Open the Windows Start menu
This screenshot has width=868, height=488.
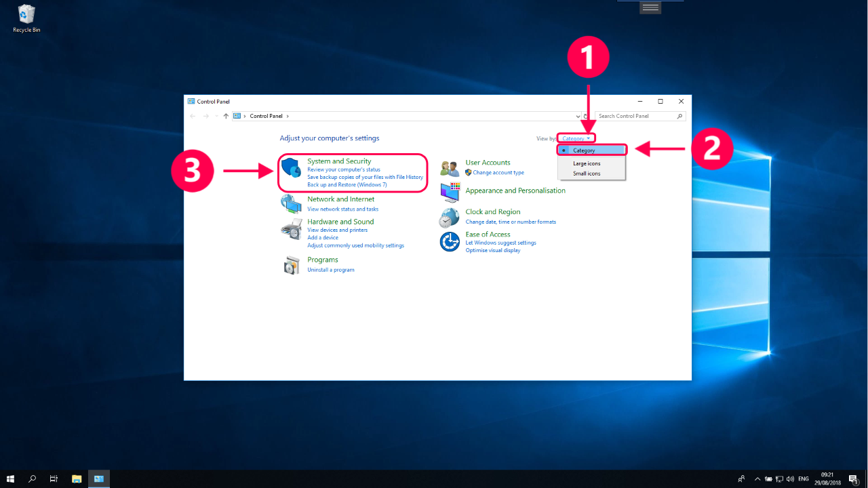11,479
